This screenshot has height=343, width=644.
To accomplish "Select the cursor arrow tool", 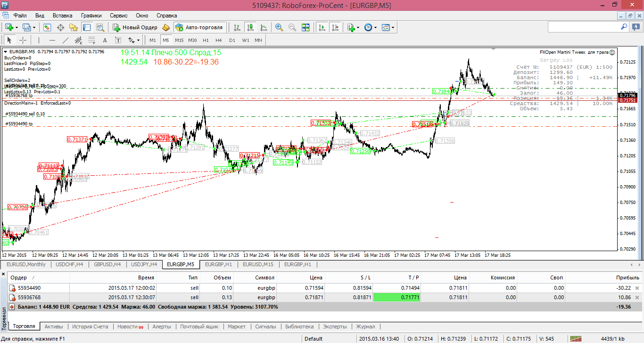I will click(x=9, y=40).
